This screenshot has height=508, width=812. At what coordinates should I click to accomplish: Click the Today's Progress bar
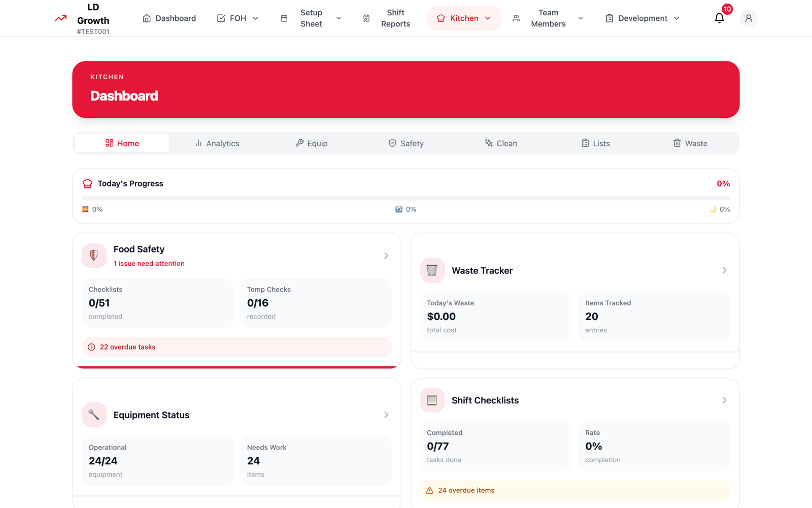click(x=406, y=198)
